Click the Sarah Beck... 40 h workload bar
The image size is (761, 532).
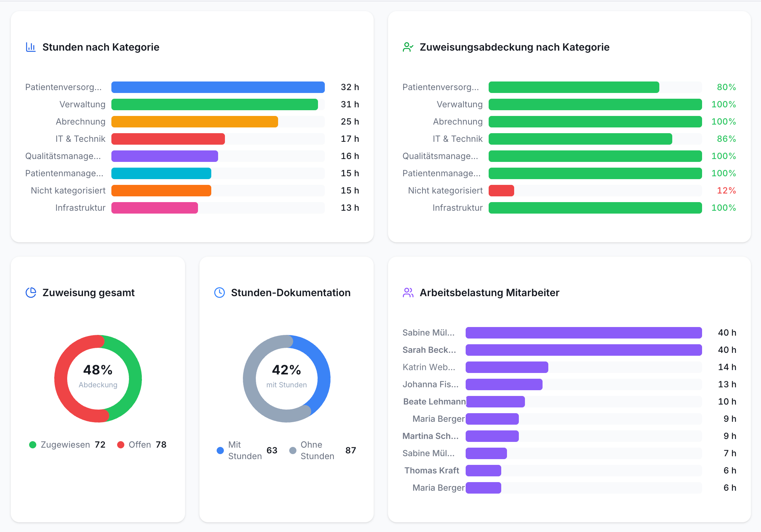coord(584,350)
